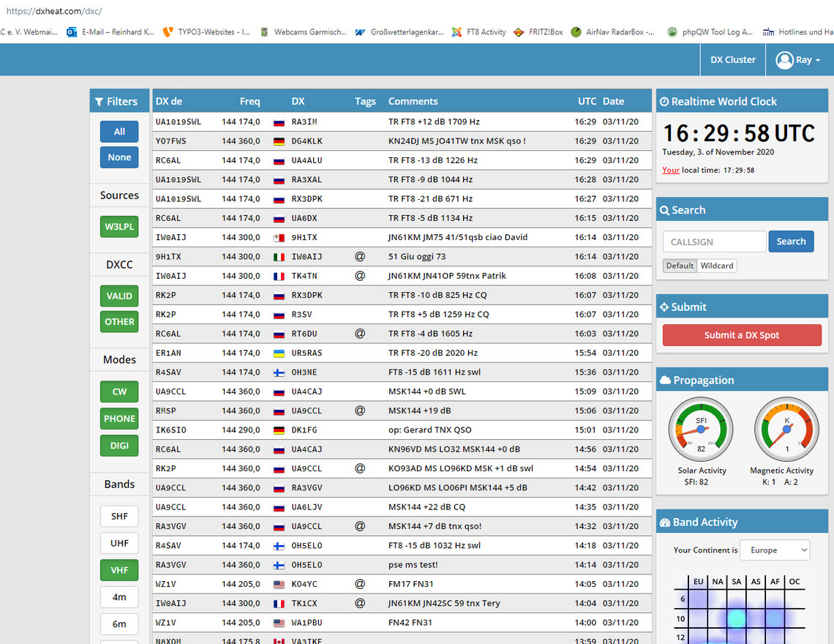Click the Tags column header
This screenshot has width=834, height=644.
click(365, 101)
